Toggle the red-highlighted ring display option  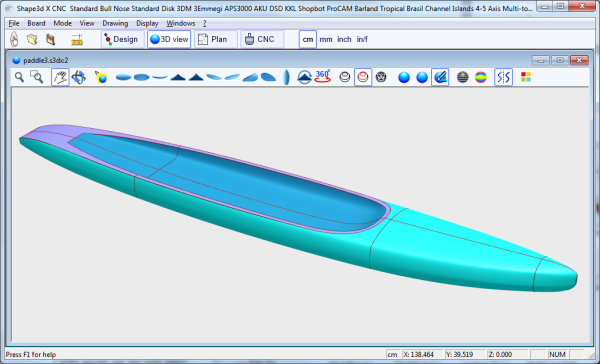pos(363,77)
